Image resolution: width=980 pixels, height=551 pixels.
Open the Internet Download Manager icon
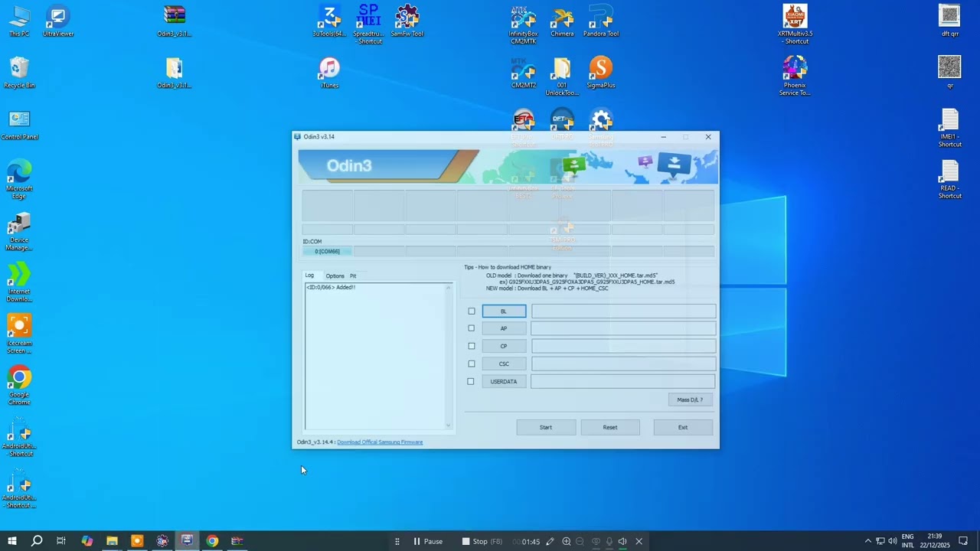coord(19,282)
